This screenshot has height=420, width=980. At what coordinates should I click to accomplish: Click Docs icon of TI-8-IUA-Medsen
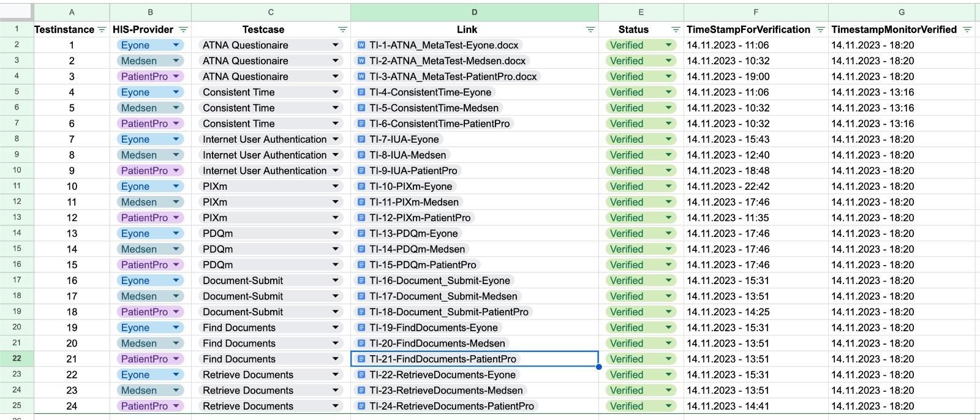pyautogui.click(x=361, y=155)
